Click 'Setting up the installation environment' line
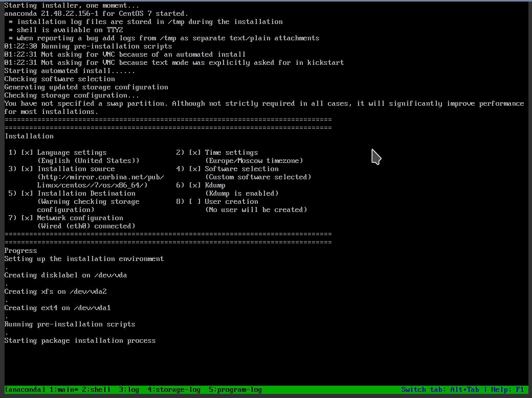Viewport: 532px width, 398px height. click(x=84, y=259)
